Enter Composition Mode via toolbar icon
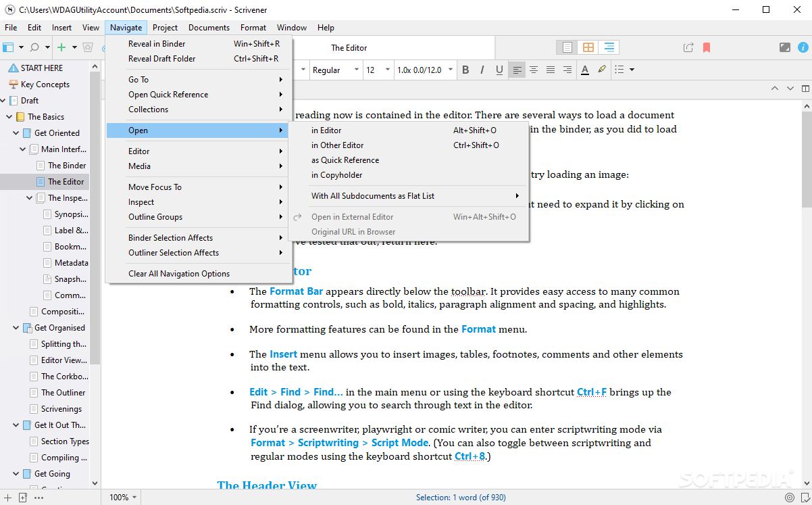This screenshot has width=812, height=505. pos(784,47)
